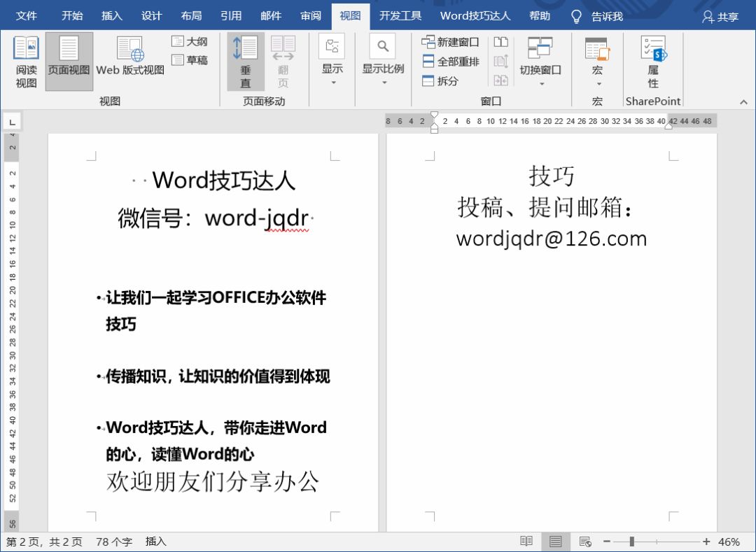The image size is (756, 552).
Task: Collapse the ribbon with the chevron
Action: (x=743, y=102)
